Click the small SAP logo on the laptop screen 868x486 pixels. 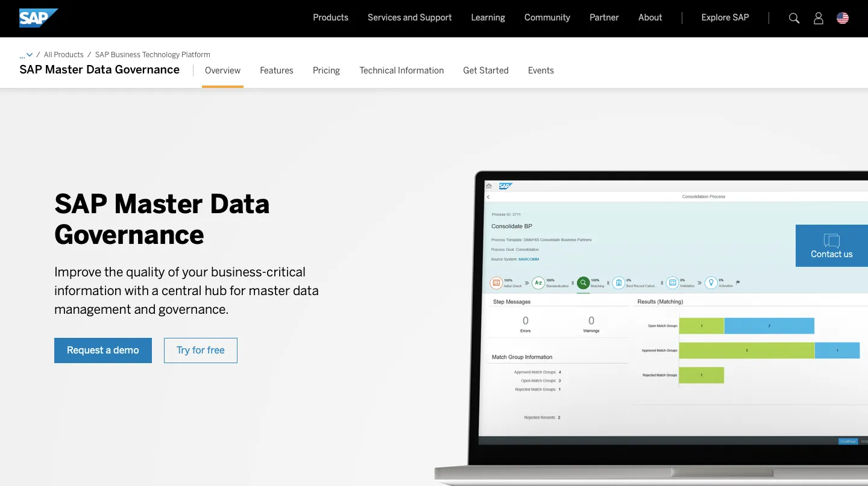[505, 186]
